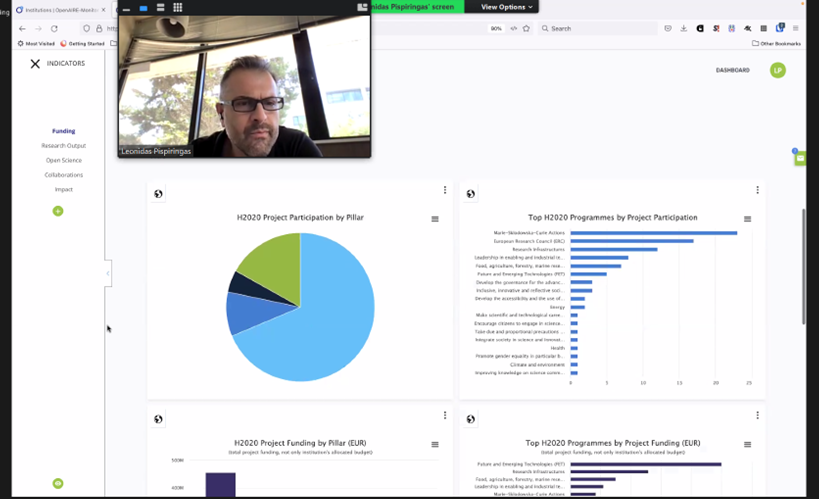The width and height of the screenshot is (819, 499).
Task: Open the Research Output category
Action: click(x=64, y=146)
